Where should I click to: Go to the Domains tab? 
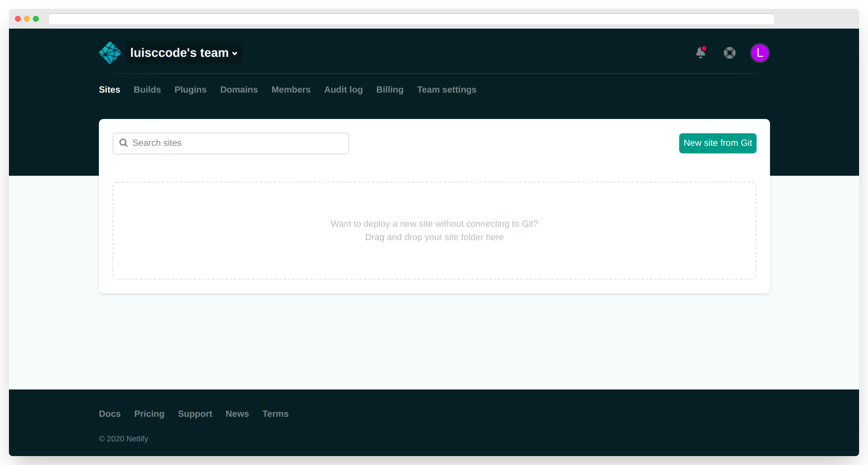pos(239,89)
